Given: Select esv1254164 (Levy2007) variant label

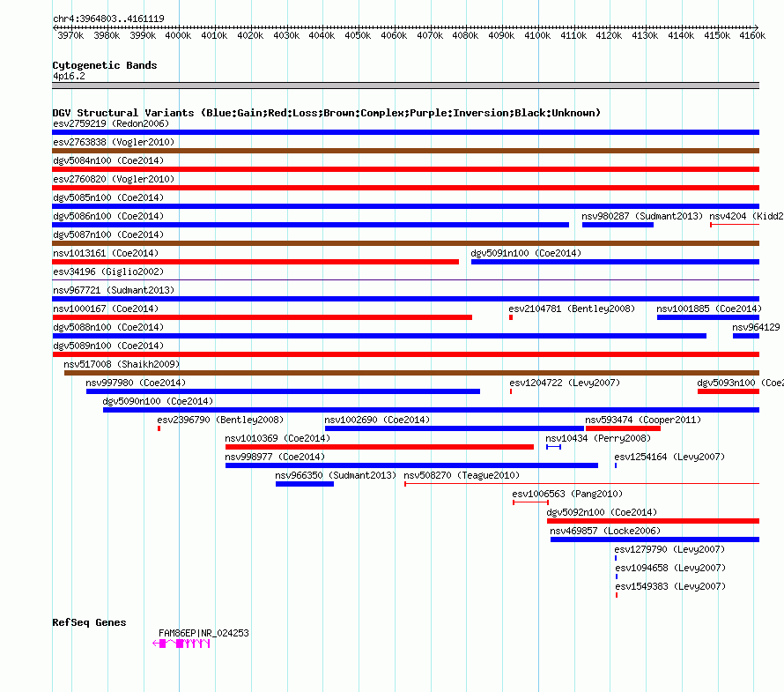Looking at the screenshot, I should pos(669,457).
